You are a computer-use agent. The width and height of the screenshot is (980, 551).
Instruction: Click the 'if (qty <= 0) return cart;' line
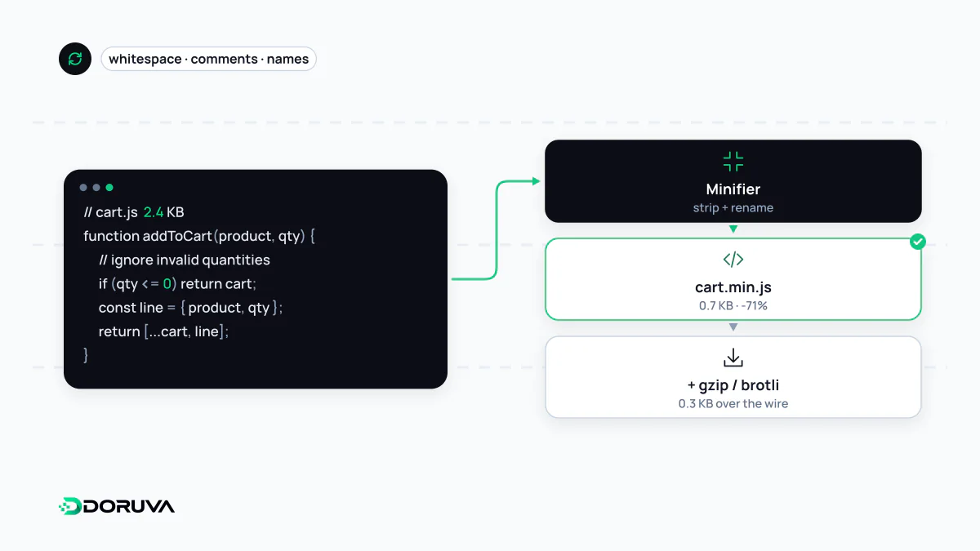[x=177, y=283]
